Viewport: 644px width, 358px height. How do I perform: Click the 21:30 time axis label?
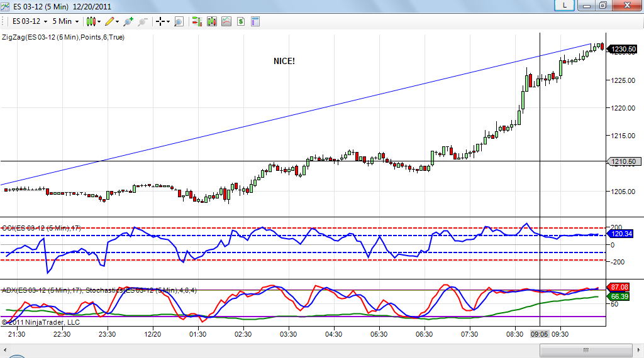point(17,334)
